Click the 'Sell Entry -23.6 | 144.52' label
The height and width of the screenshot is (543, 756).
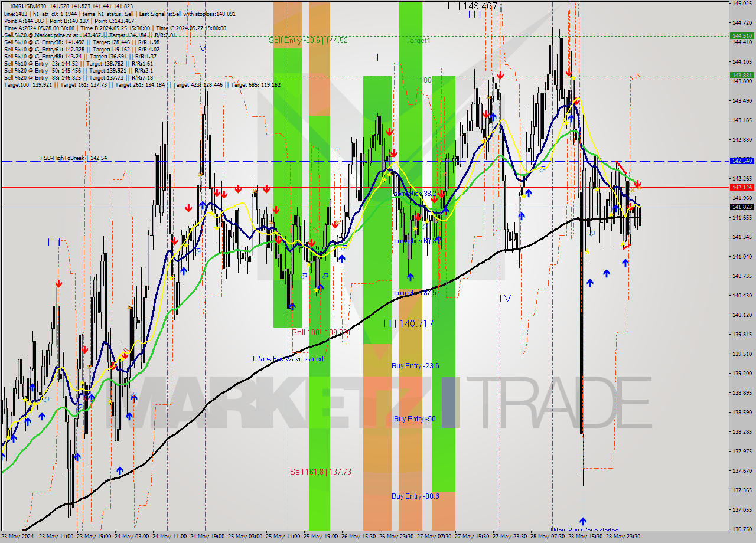click(308, 41)
